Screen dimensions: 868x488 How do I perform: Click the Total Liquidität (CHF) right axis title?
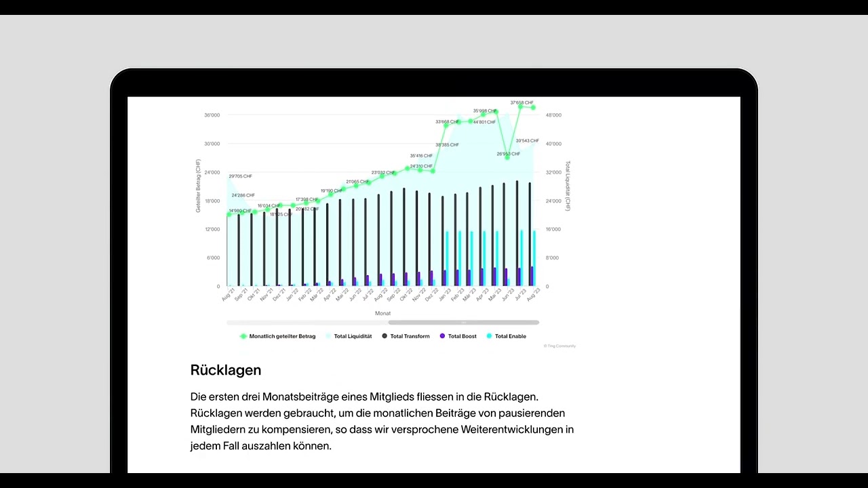[x=568, y=186]
